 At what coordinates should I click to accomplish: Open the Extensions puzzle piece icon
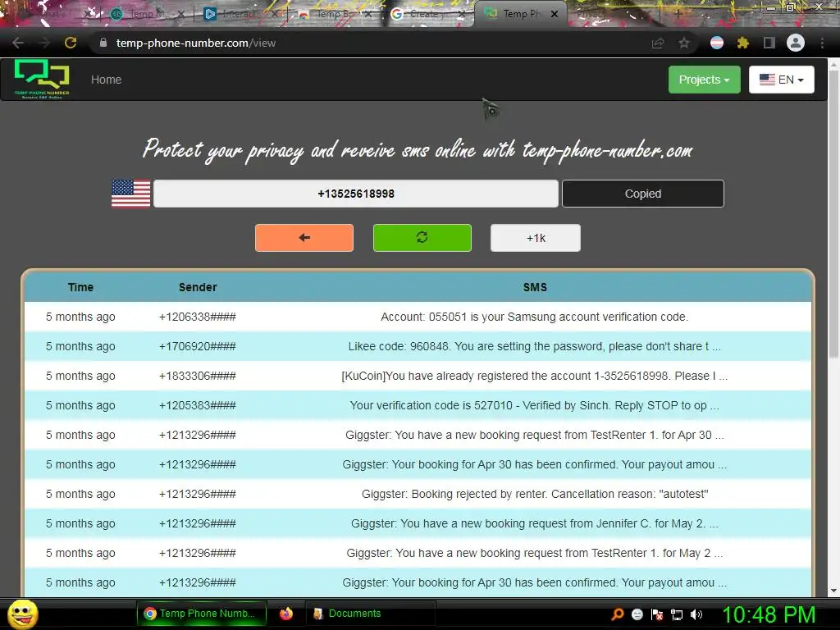pos(743,43)
